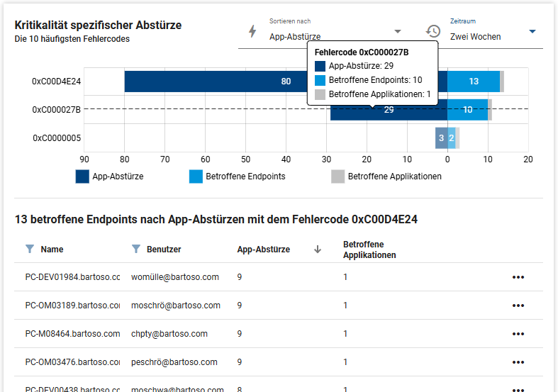This screenshot has height=392, width=558.
Task: Click filter icon in Name column header
Action: pyautogui.click(x=29, y=249)
